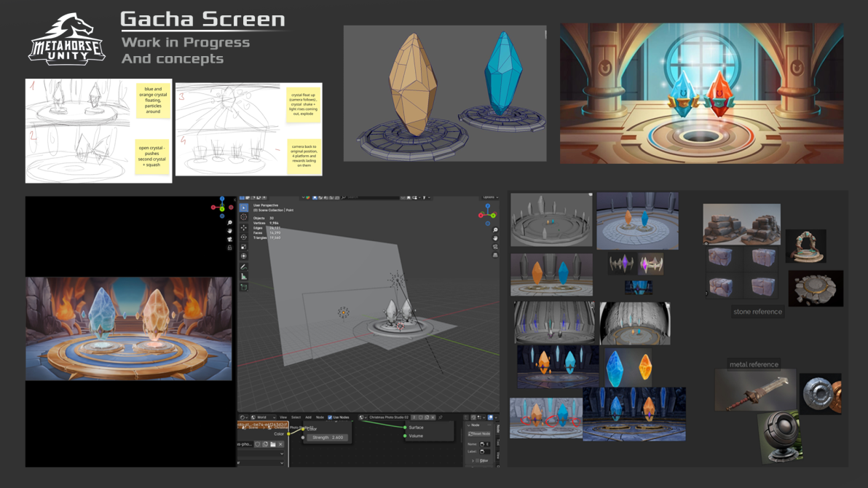Viewport: 868px width, 488px height.
Task: Choose the Scale tool in Blender toolbar
Action: point(244,247)
